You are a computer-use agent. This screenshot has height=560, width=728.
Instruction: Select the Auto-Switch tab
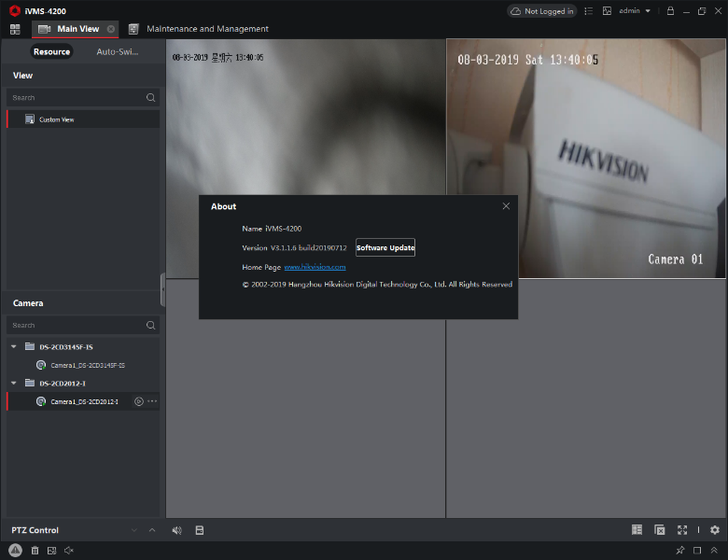point(117,51)
